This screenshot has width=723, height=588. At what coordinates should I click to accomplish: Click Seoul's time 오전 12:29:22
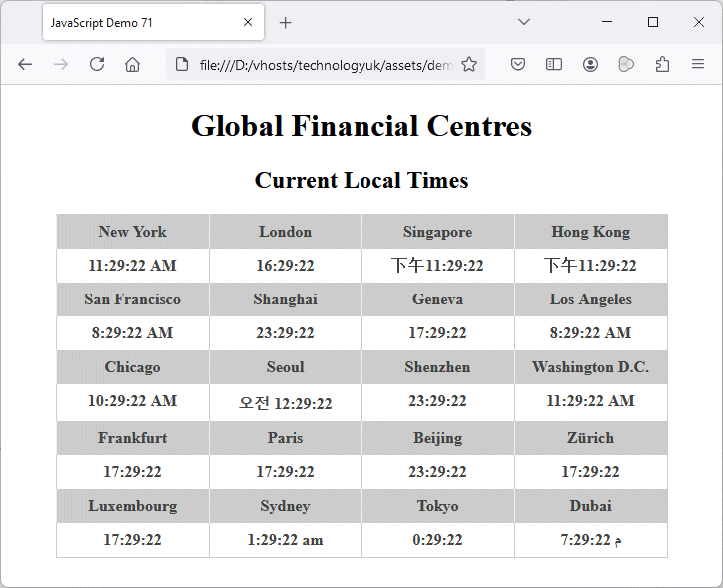[x=286, y=403]
